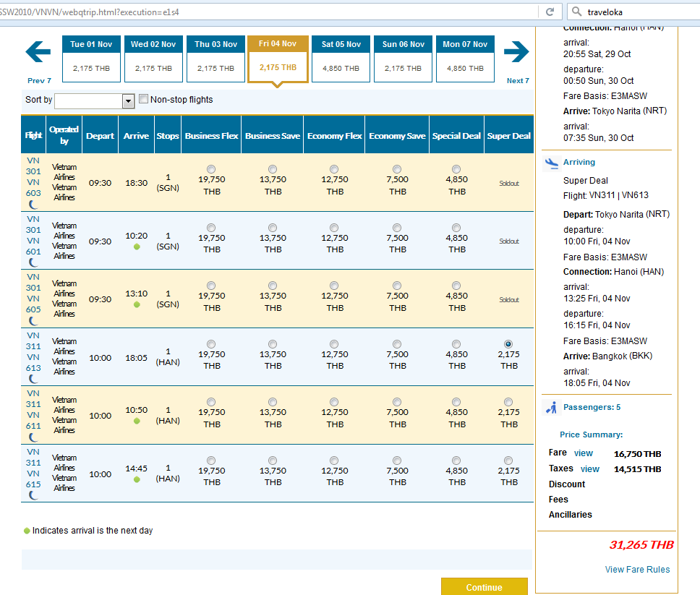The width and height of the screenshot is (700, 595).
Task: Click the moon icon under VN 601
Action: pos(33,263)
